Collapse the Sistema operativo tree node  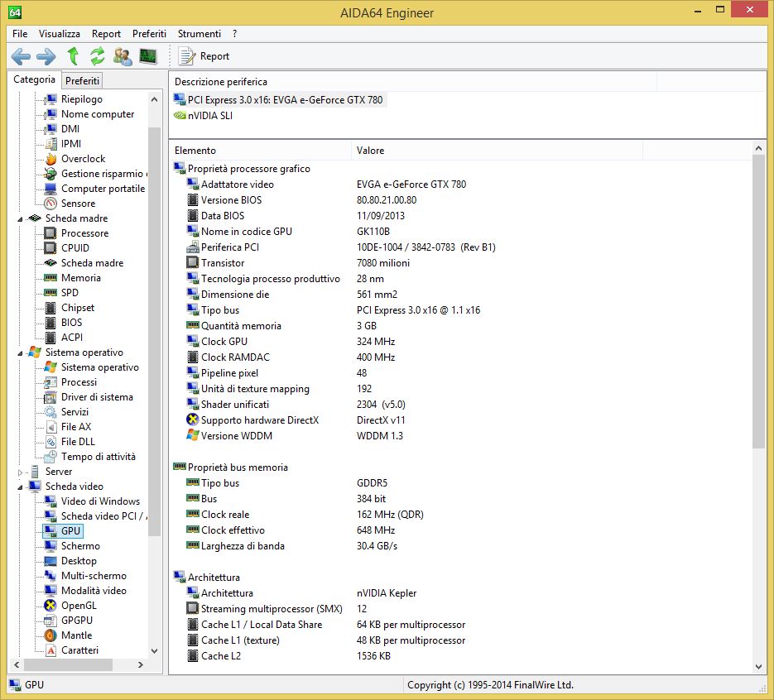pyautogui.click(x=22, y=352)
